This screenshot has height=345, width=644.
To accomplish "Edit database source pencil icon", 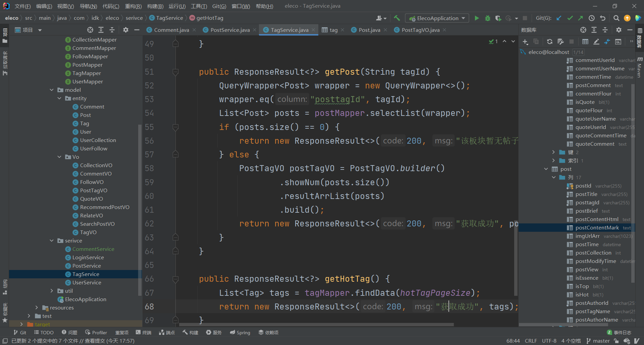I will (596, 42).
